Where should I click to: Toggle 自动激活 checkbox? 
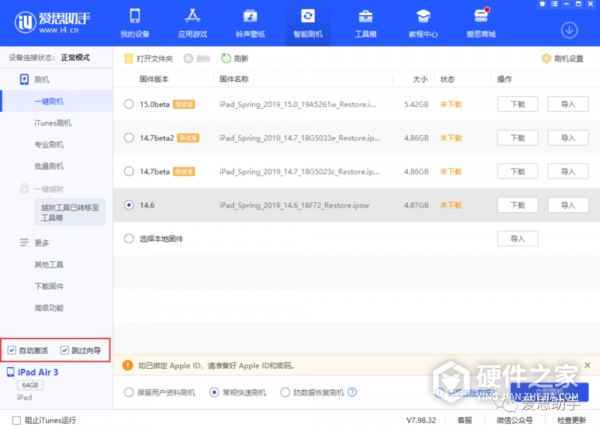[x=12, y=350]
